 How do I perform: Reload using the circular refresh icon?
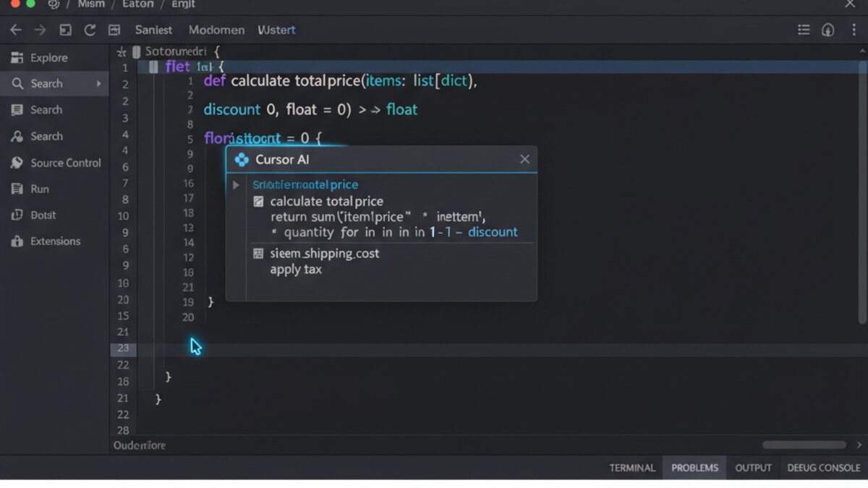[90, 30]
